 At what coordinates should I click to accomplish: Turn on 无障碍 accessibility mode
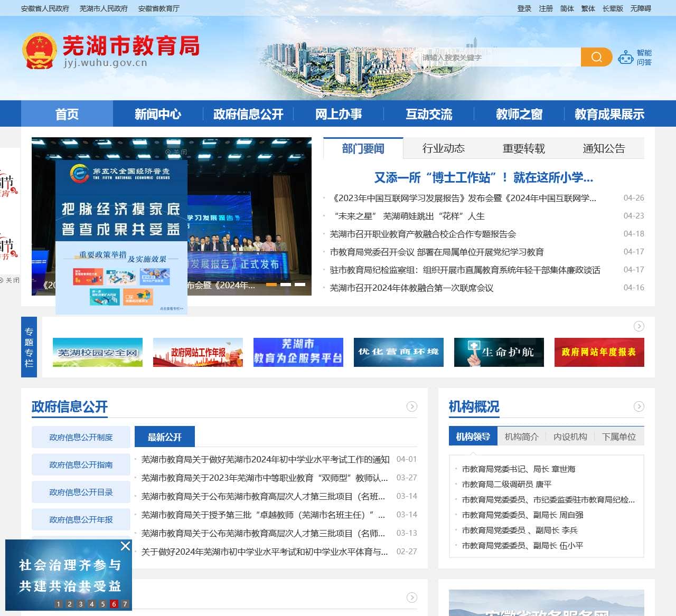pos(640,8)
